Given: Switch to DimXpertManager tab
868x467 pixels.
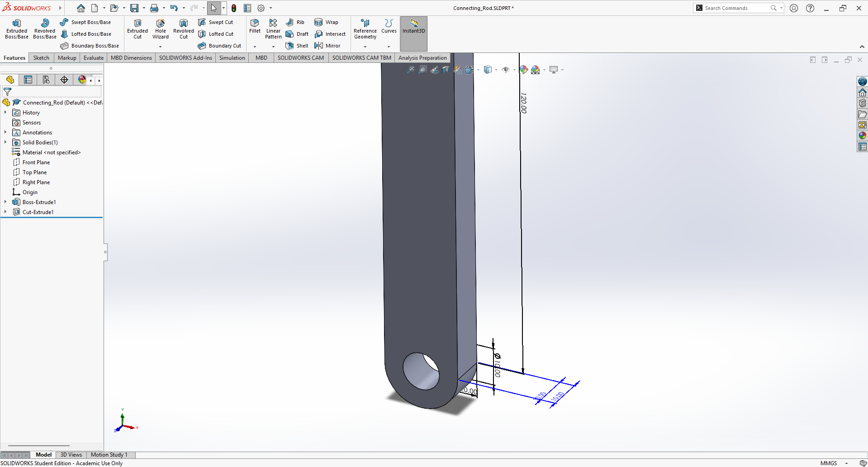Looking at the screenshot, I should click(64, 80).
